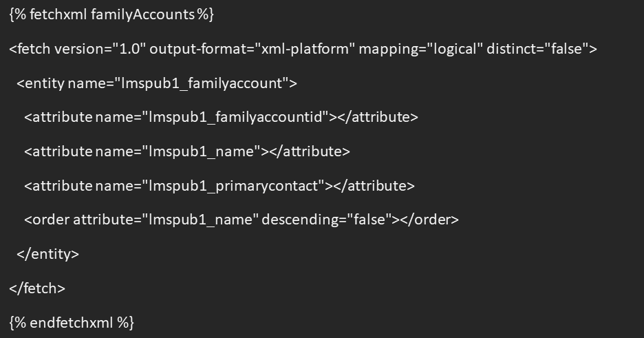Click the closing </fetch> tag
644x338 pixels.
click(37, 288)
